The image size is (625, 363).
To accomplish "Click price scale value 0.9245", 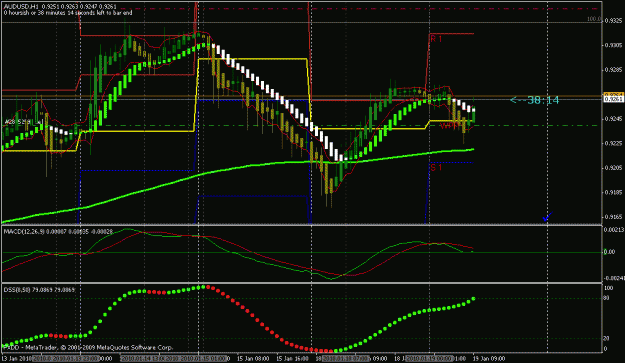I will 614,119.
